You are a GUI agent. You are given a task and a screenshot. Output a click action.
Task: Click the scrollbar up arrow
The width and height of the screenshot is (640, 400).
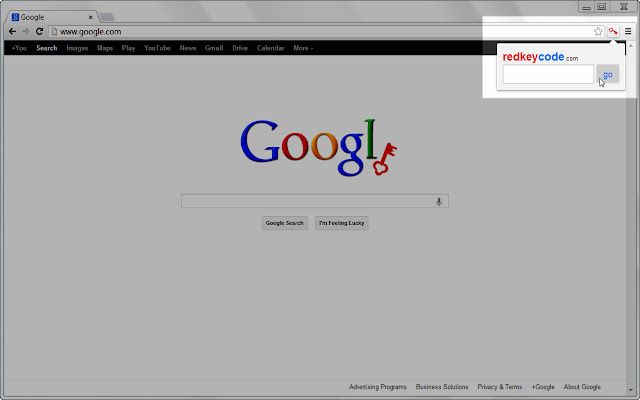tap(631, 46)
